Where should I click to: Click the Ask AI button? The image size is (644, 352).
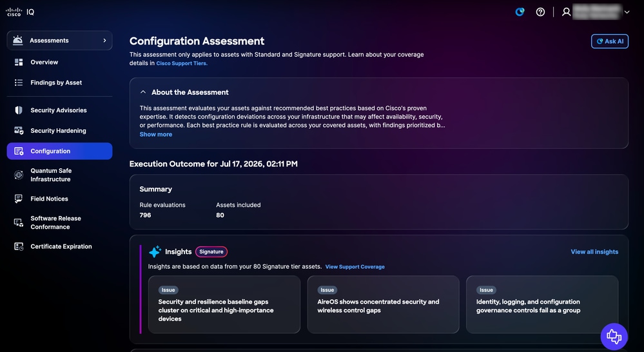[x=609, y=41]
